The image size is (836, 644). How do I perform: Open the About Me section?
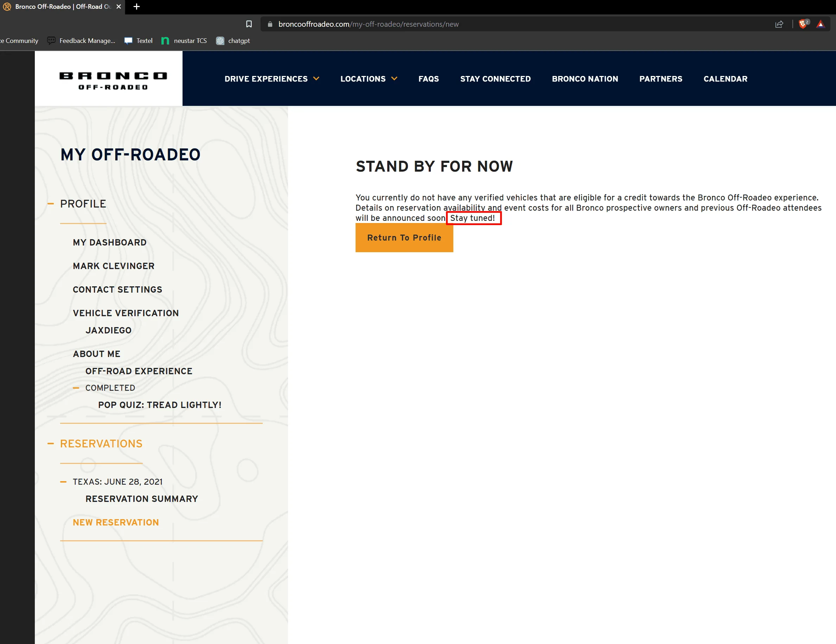(x=96, y=354)
